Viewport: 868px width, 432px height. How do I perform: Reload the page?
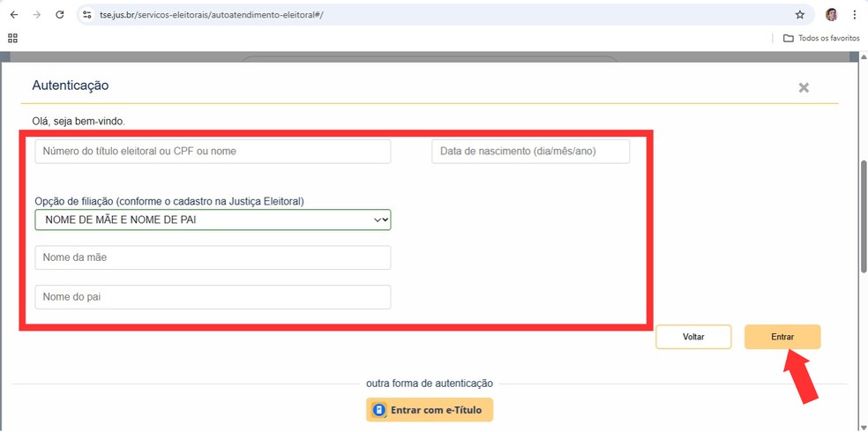(60, 15)
